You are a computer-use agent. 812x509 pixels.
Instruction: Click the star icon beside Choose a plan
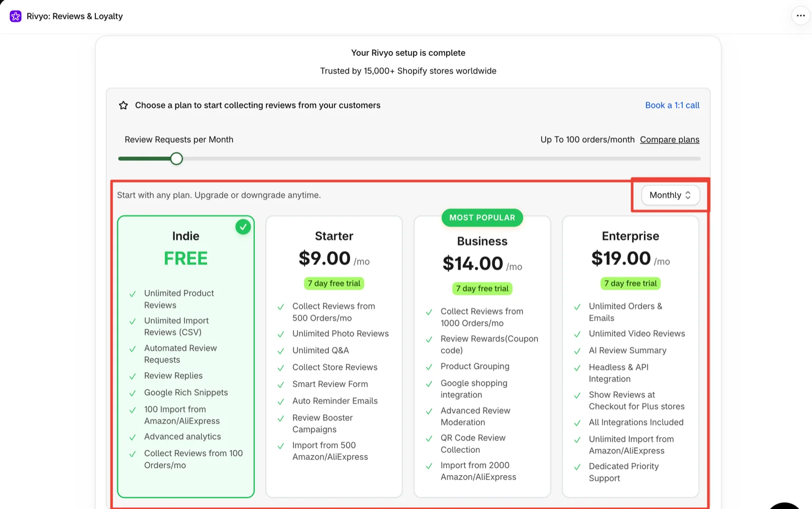tap(123, 106)
